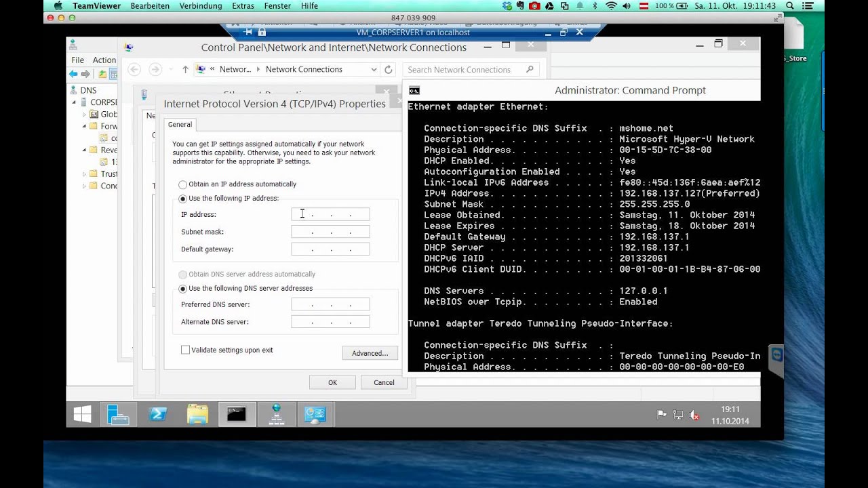
Task: Expand the Cond... folder in DNS tree
Action: (85, 186)
